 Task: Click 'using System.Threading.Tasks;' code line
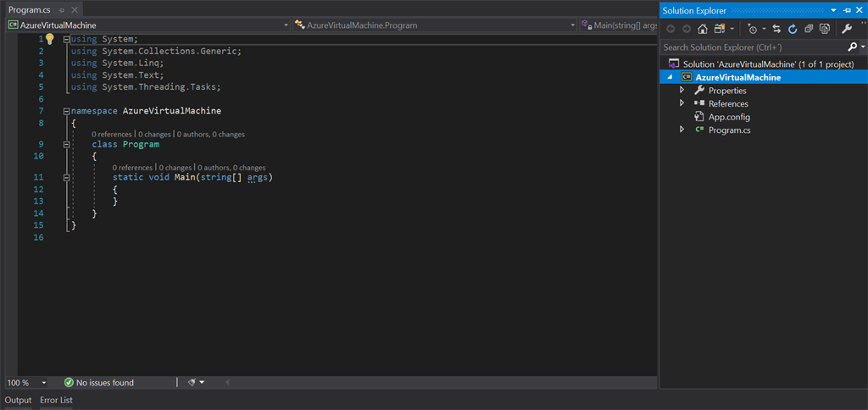coord(146,87)
